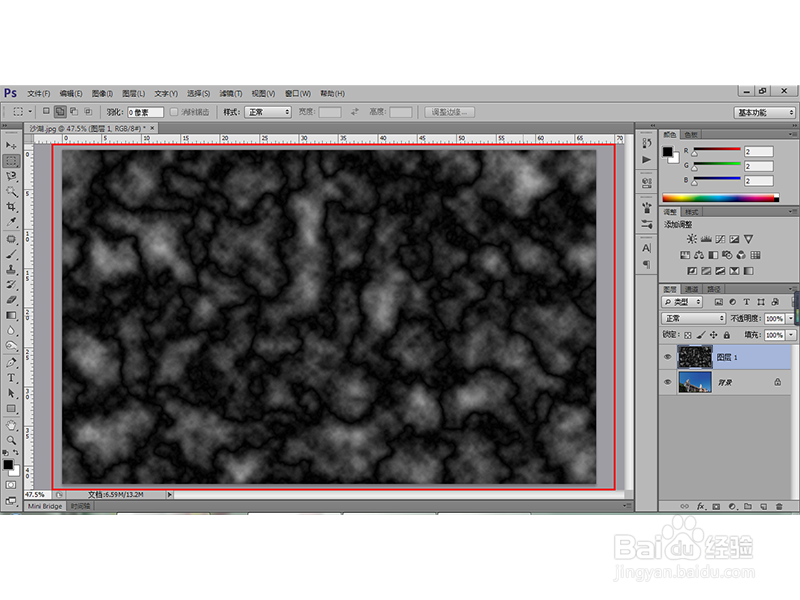
Task: Click the 调整边缘 refine edge button
Action: (449, 112)
